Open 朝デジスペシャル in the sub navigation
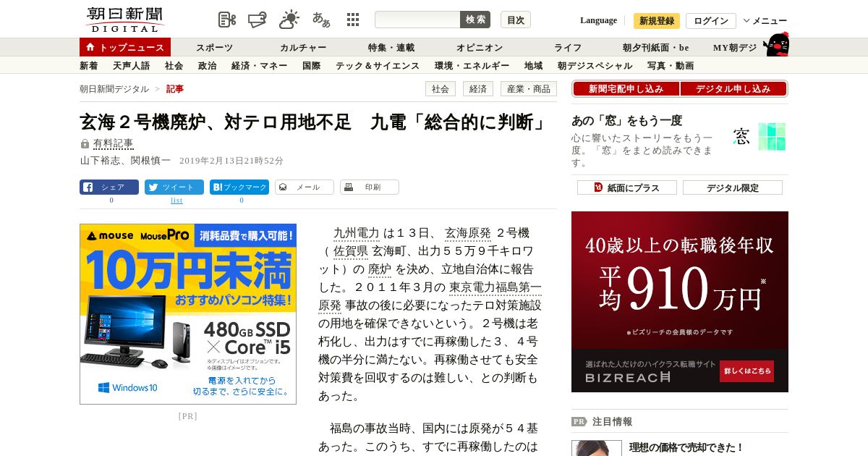Image resolution: width=868 pixels, height=456 pixels. pos(595,66)
